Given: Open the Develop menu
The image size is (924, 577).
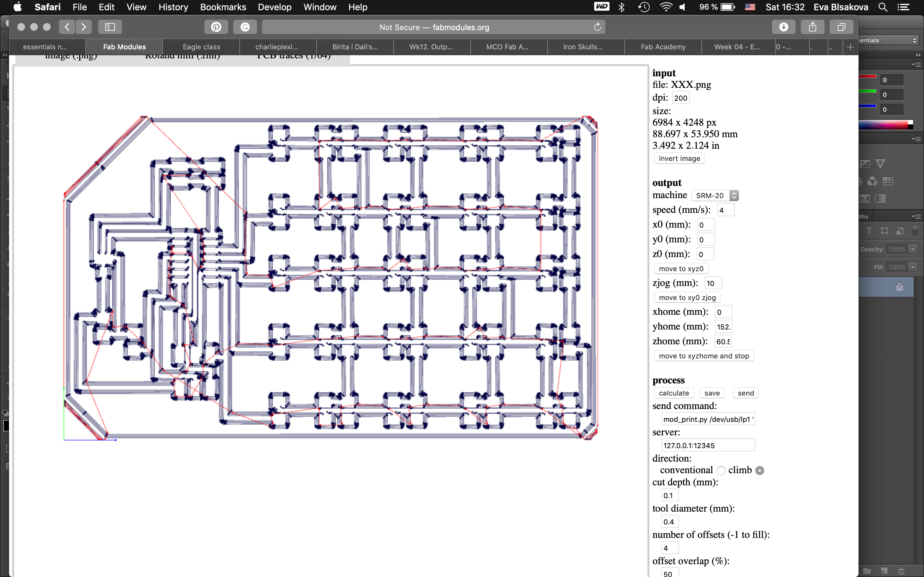Looking at the screenshot, I should [x=275, y=7].
